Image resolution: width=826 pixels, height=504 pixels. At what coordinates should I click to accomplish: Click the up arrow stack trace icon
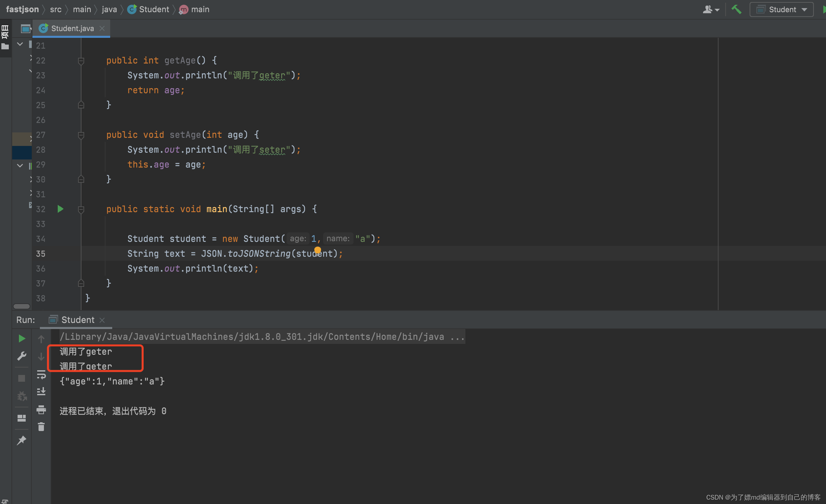click(41, 338)
